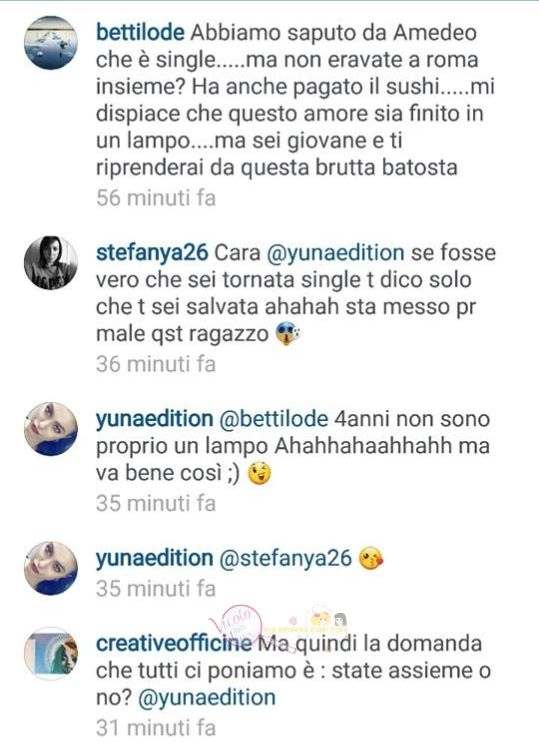Tap the winking tongue emoji after 'va bene così'
The image size is (539, 754).
coord(259,474)
